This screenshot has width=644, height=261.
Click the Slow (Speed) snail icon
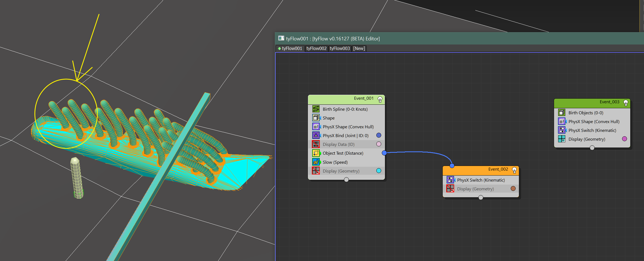pyautogui.click(x=316, y=162)
